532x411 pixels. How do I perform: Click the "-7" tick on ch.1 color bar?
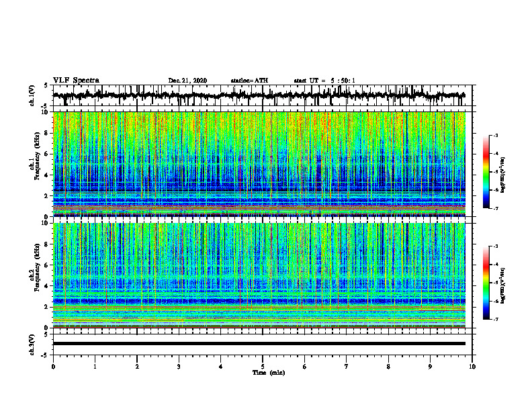[495, 209]
